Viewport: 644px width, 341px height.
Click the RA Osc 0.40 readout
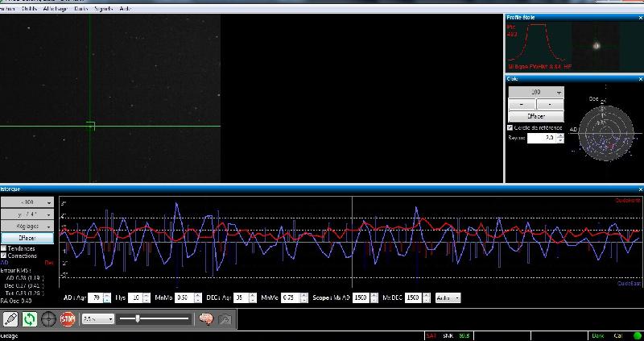pyautogui.click(x=16, y=301)
